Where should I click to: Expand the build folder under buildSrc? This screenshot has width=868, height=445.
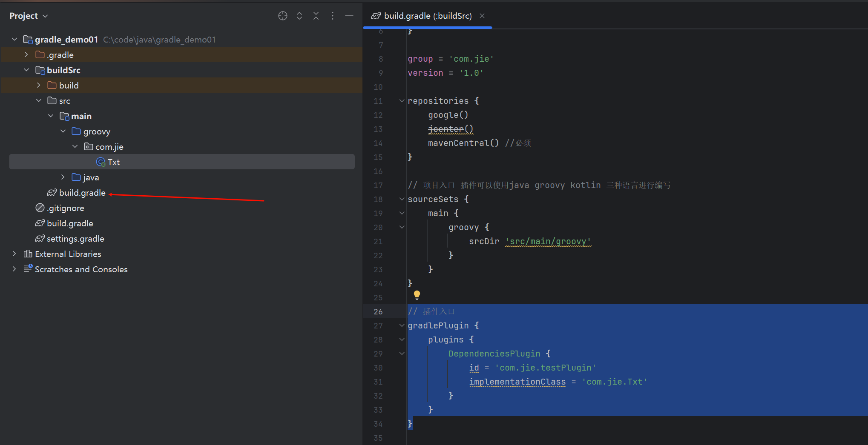coord(39,86)
